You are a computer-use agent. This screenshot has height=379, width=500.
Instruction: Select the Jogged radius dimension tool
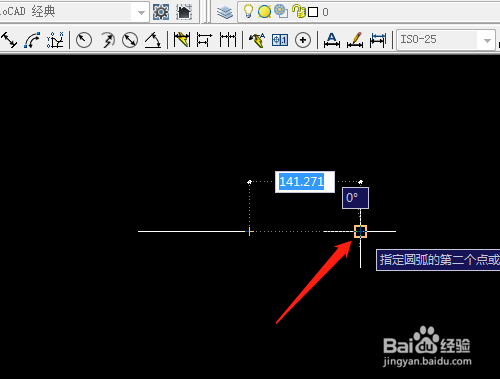click(107, 40)
